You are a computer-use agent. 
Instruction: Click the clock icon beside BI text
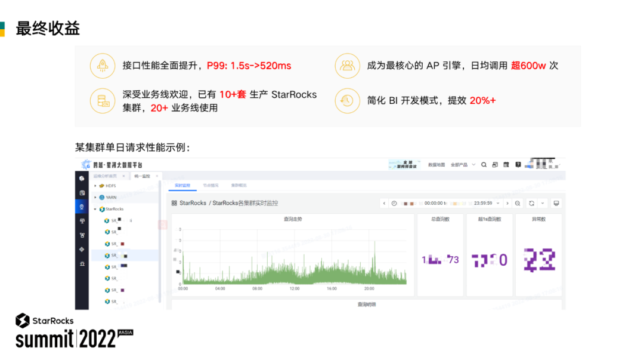point(347,101)
